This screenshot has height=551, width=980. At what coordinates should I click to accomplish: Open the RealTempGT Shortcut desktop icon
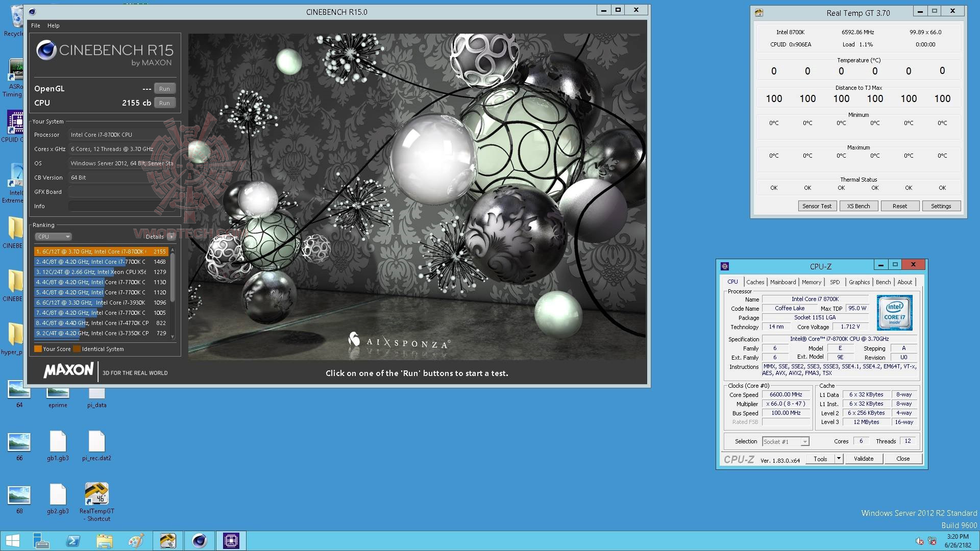[x=96, y=494]
